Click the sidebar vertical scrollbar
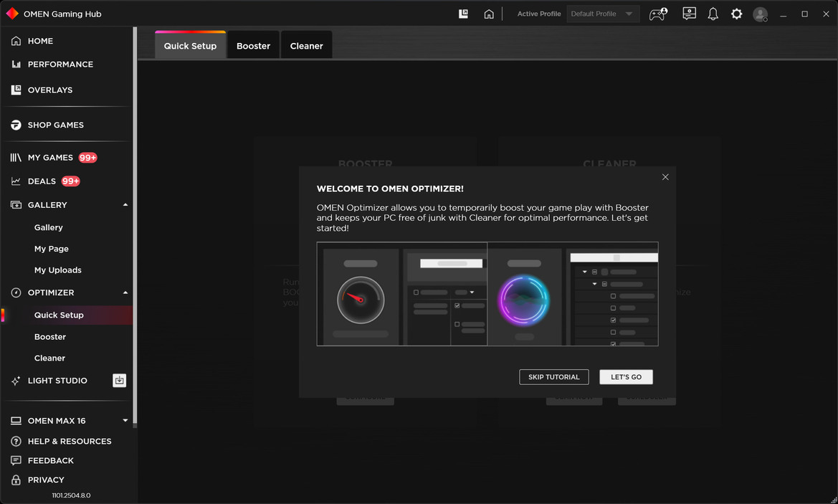The width and height of the screenshot is (838, 504). pos(135,227)
